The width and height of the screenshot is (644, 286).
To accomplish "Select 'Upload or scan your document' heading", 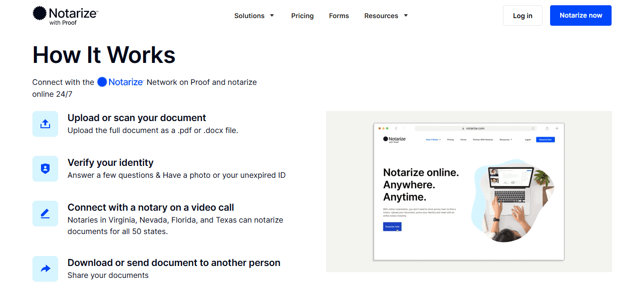I will (137, 118).
